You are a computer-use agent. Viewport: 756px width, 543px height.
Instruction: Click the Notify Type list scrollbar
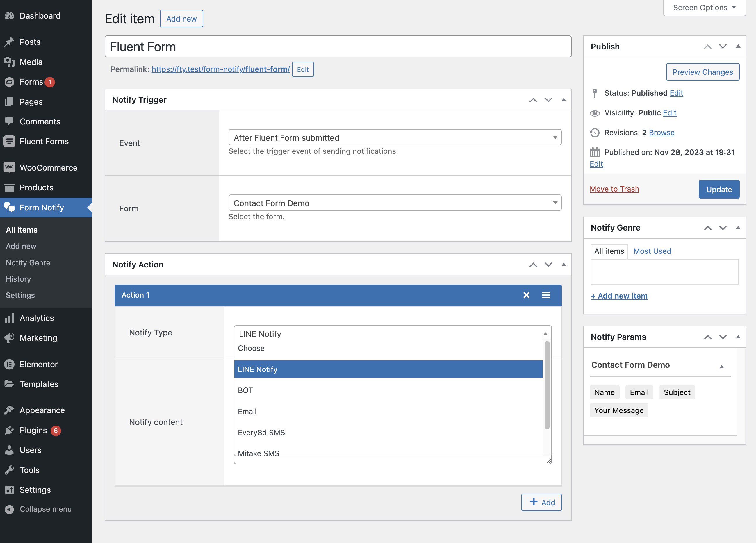pos(547,385)
